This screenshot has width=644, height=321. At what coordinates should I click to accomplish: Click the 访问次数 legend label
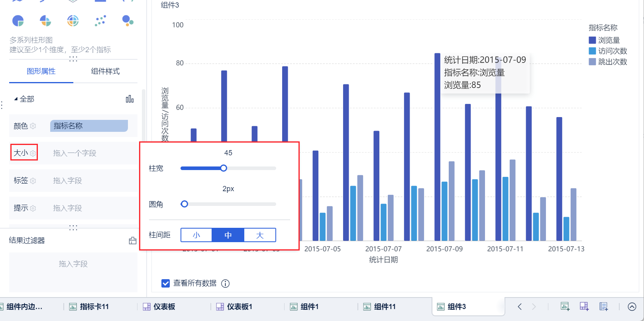pos(613,51)
